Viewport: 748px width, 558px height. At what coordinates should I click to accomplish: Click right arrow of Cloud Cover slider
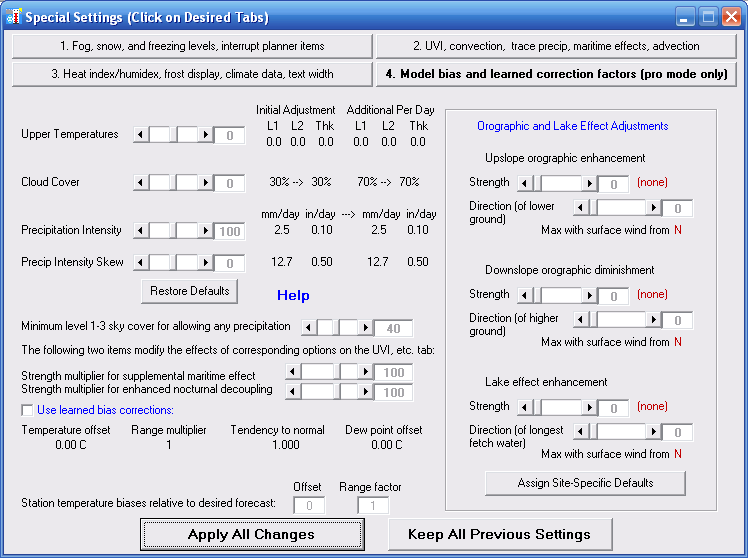pos(207,183)
